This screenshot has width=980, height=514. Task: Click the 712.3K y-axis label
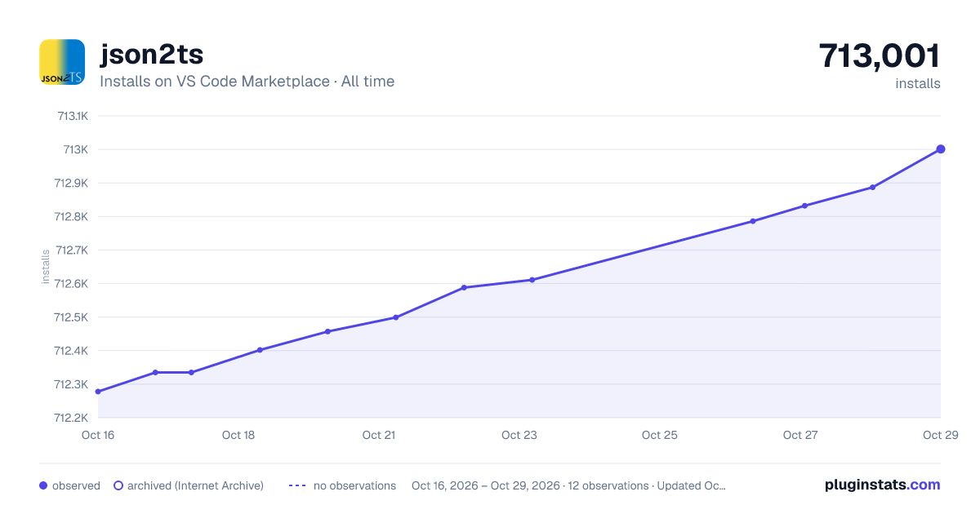71,384
